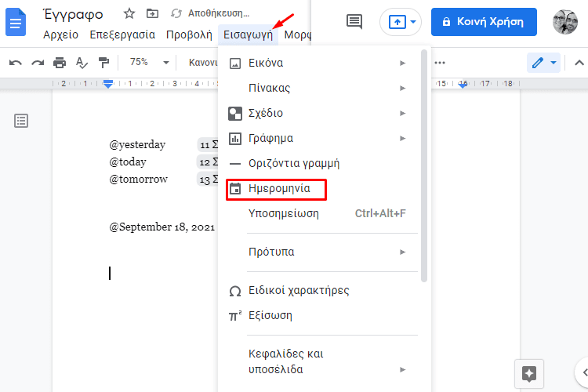Screen dimensions: 588x392
Task: Star the document Έγγραφο
Action: coord(129,14)
